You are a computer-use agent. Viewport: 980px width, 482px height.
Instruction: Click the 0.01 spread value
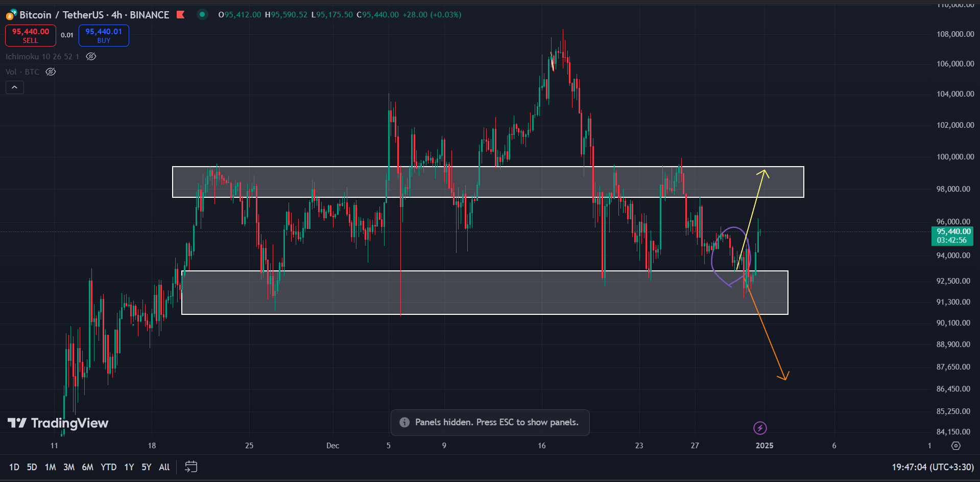(67, 35)
